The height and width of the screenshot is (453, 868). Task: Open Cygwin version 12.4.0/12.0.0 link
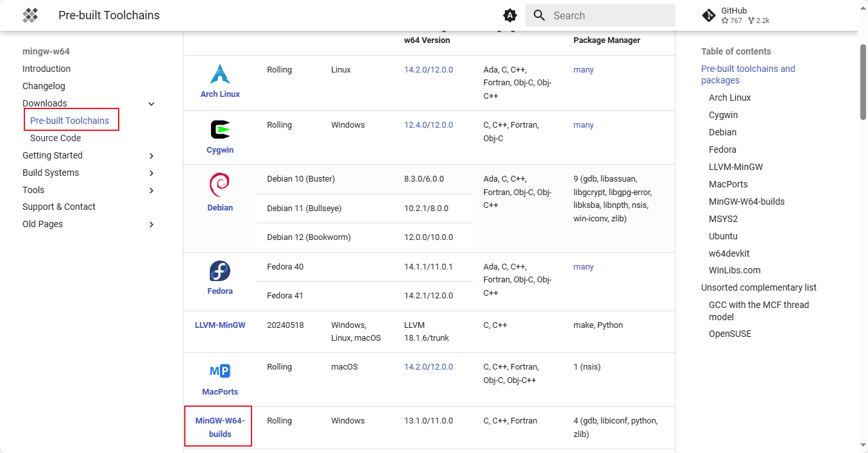429,125
